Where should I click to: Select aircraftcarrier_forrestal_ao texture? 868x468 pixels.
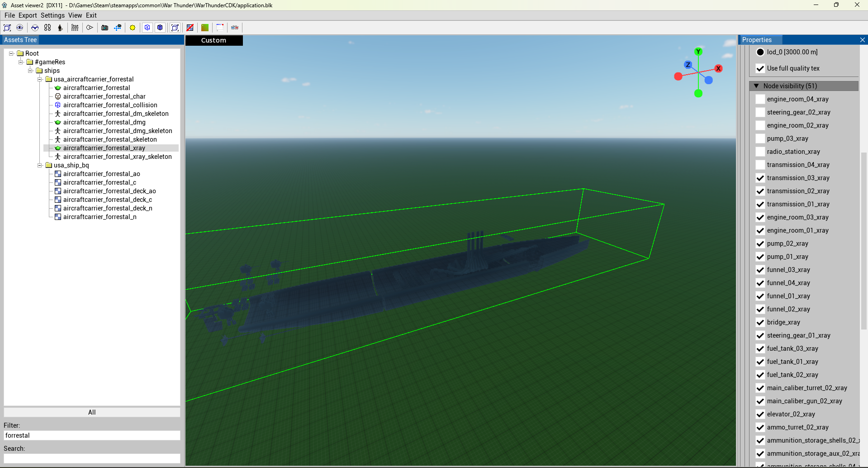pyautogui.click(x=101, y=174)
